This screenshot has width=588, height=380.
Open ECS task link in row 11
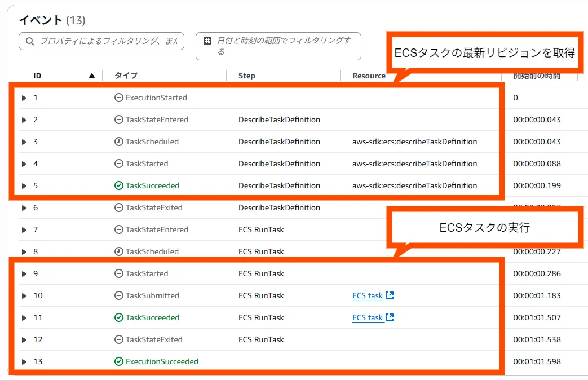(x=368, y=318)
